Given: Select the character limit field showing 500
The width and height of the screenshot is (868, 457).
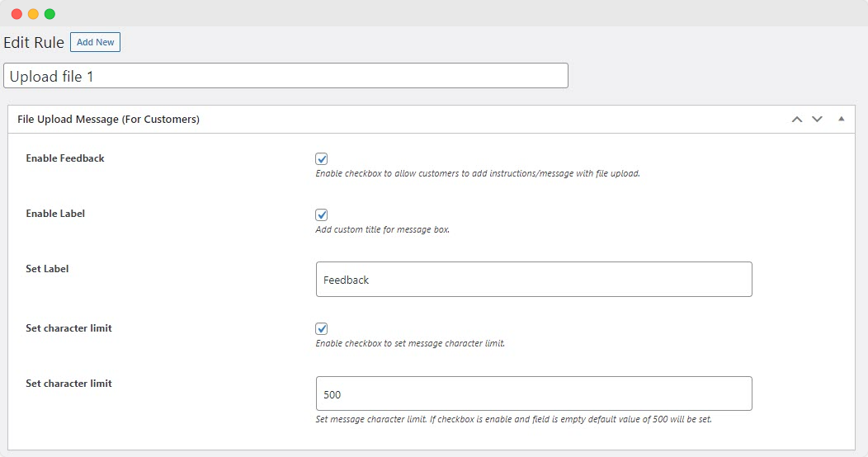Looking at the screenshot, I should point(534,393).
